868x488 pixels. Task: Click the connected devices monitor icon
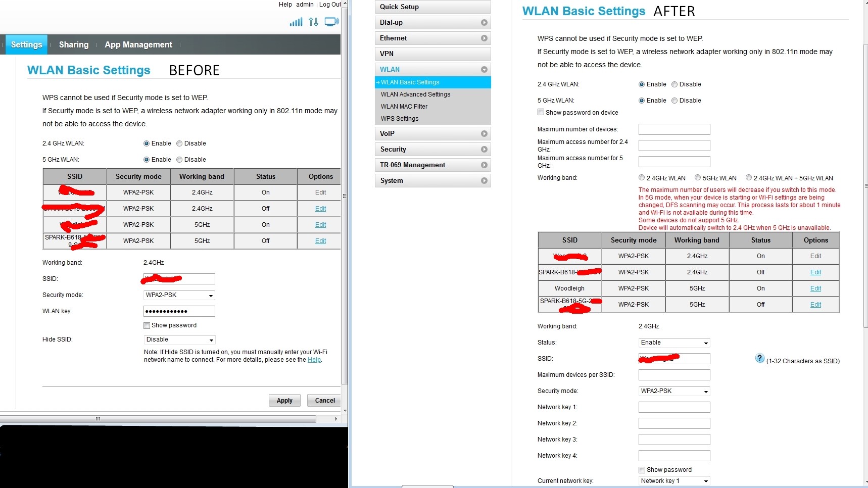pos(331,22)
